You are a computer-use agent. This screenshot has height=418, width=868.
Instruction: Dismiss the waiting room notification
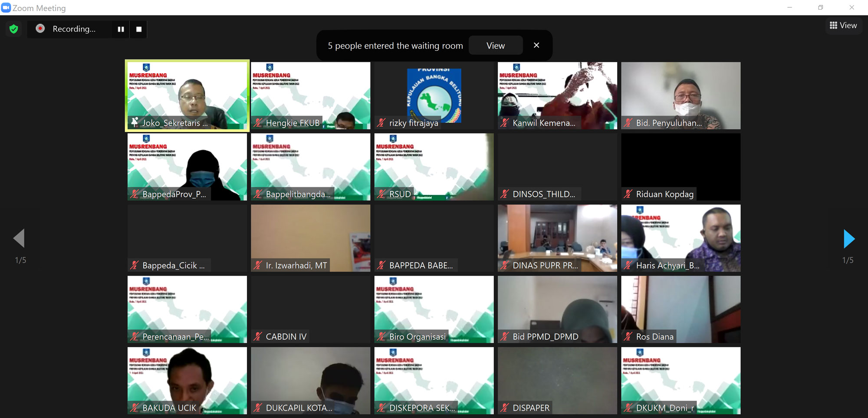click(x=536, y=45)
